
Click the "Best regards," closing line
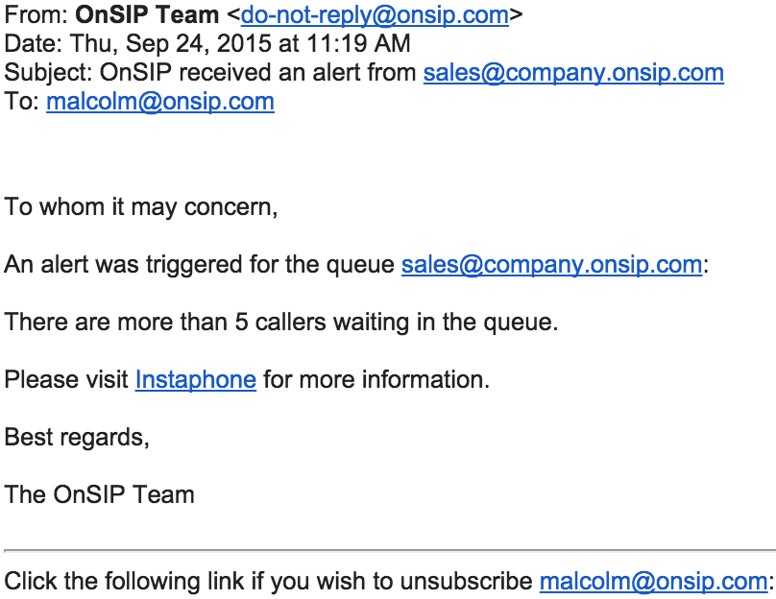click(x=77, y=437)
